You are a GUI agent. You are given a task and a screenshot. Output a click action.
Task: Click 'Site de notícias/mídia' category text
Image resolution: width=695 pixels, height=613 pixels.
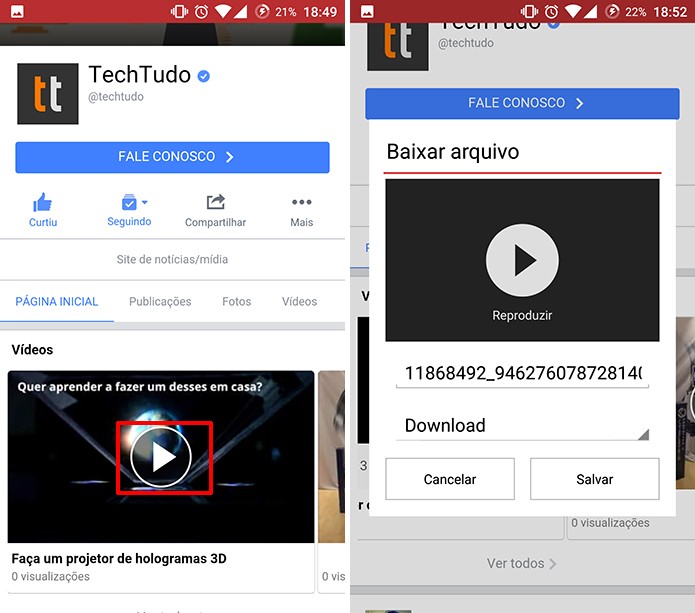tap(172, 259)
